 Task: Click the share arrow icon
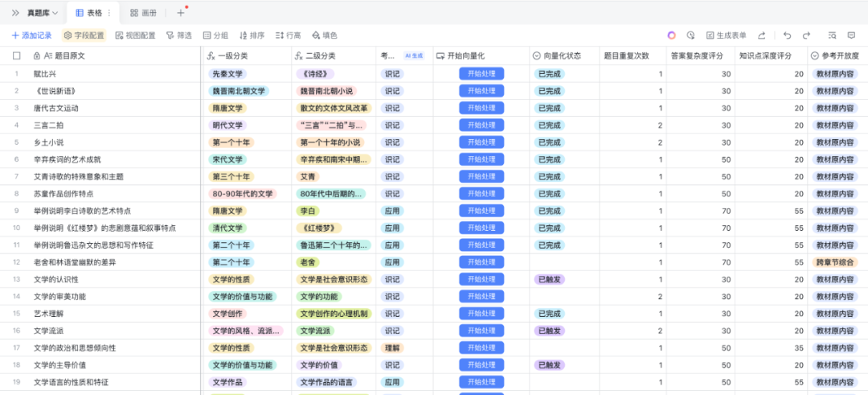pyautogui.click(x=762, y=35)
